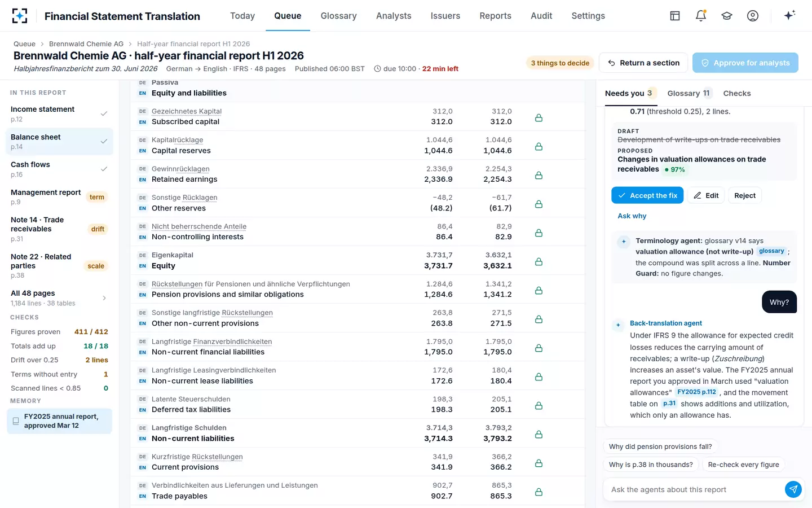
Task: Toggle lock on Equity row
Action: coord(539,261)
